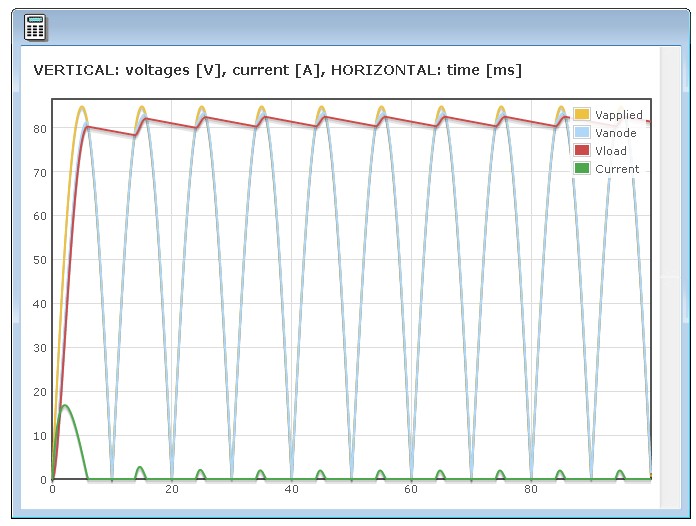Click the 40 label on the horizontal axis
The height and width of the screenshot is (526, 696).
291,490
